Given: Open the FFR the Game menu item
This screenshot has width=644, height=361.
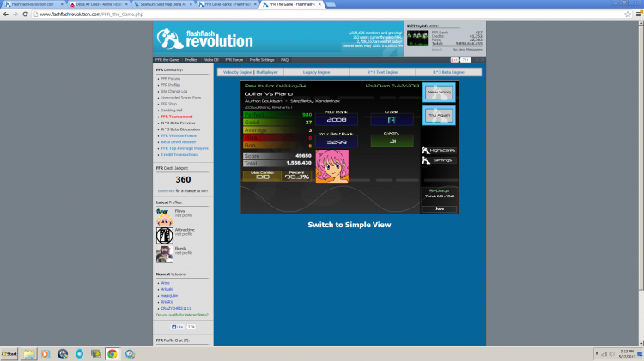Looking at the screenshot, I should (167, 60).
